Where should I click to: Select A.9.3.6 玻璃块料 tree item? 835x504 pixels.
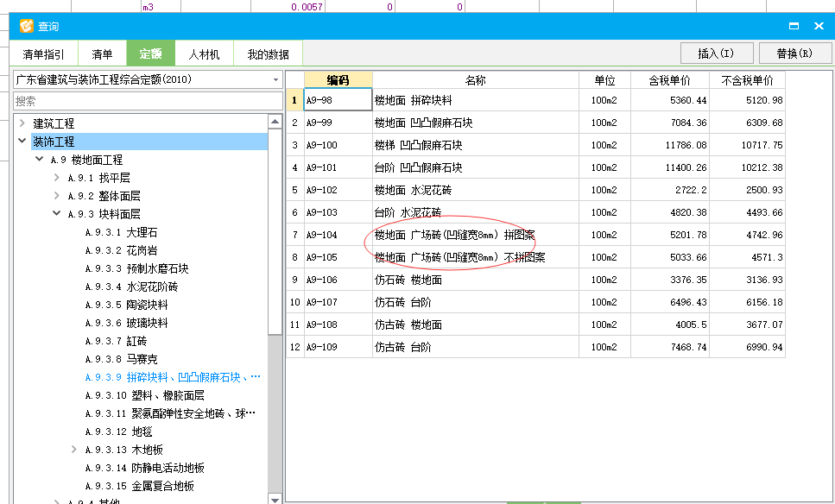126,323
